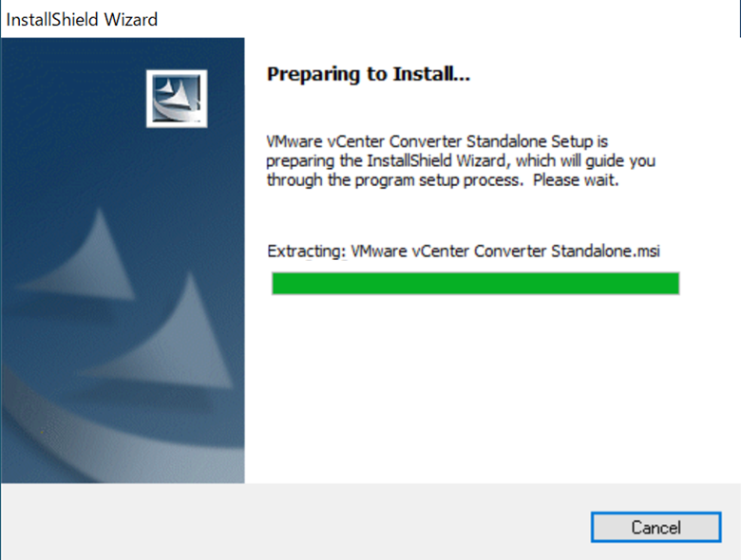Image resolution: width=741 pixels, height=560 pixels.
Task: Click the 'Please wait.' text
Action: [576, 180]
